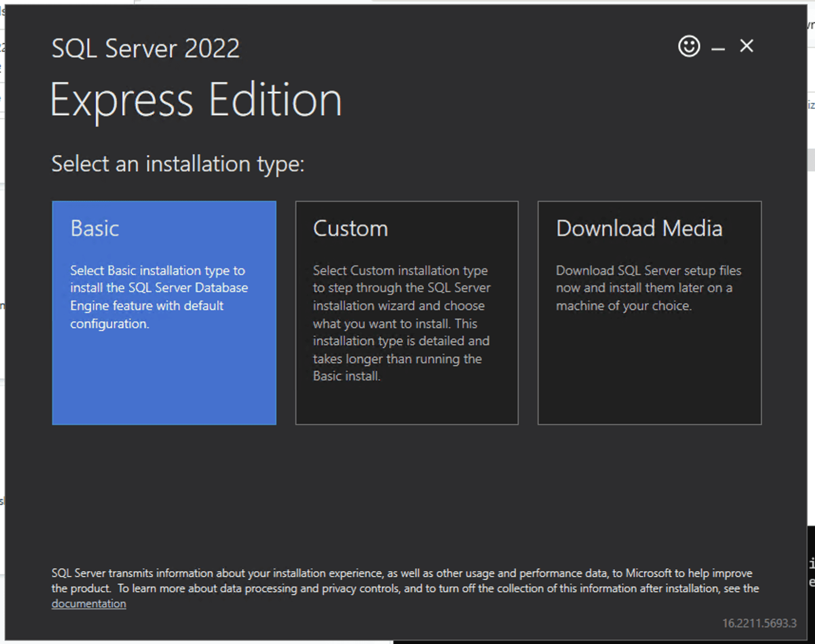Click the "Express Edition" heading

click(195, 100)
